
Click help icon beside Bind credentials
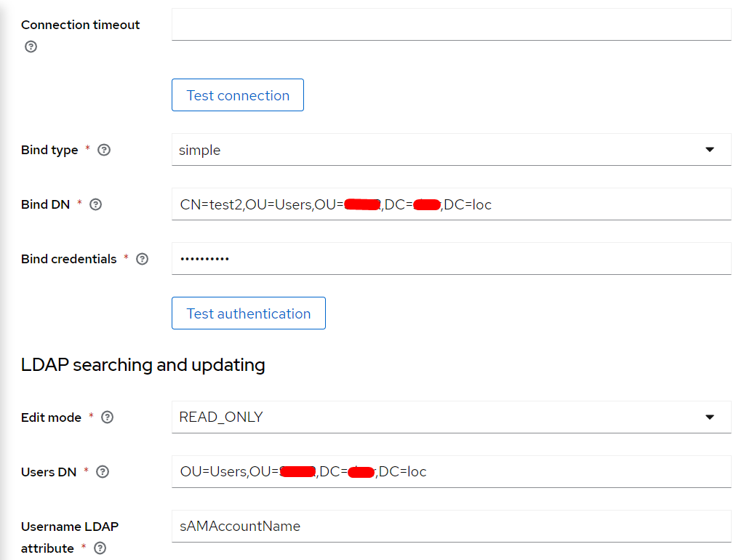click(142, 259)
